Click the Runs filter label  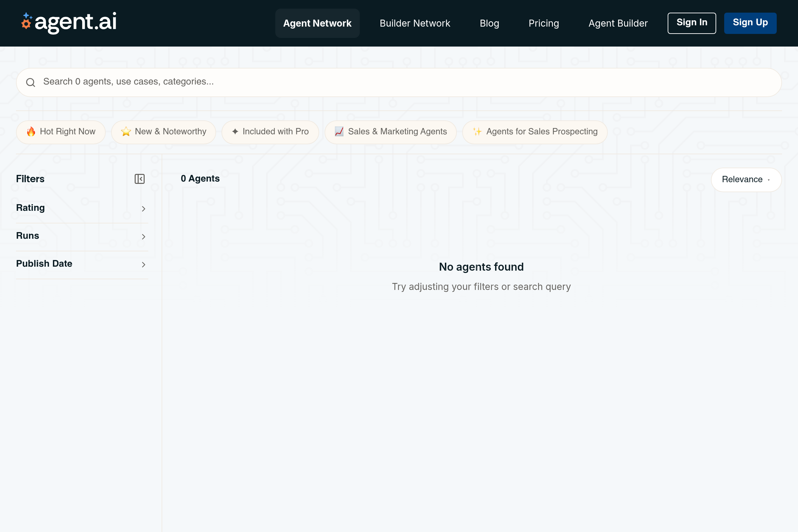pyautogui.click(x=28, y=236)
